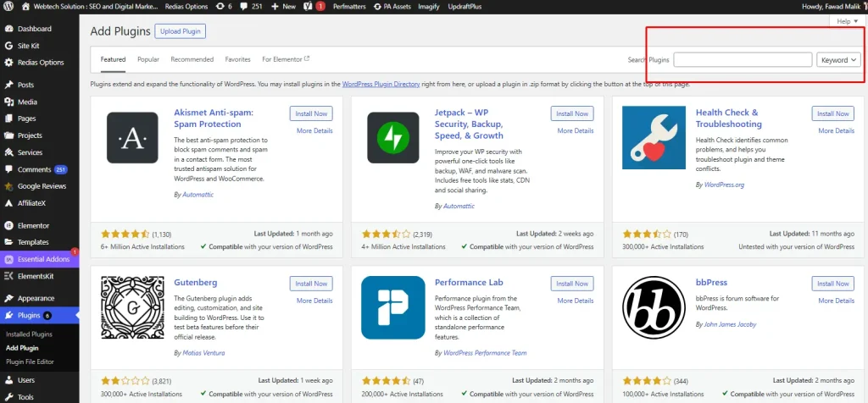Open the WordPress Plugin Directory link

coord(381,85)
